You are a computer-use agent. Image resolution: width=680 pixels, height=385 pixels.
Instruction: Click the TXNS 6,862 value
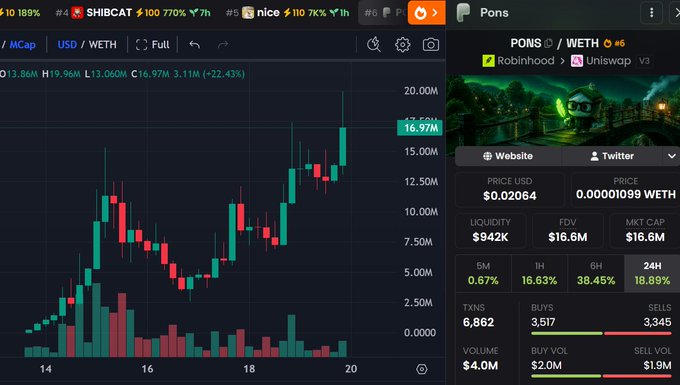[x=478, y=323]
